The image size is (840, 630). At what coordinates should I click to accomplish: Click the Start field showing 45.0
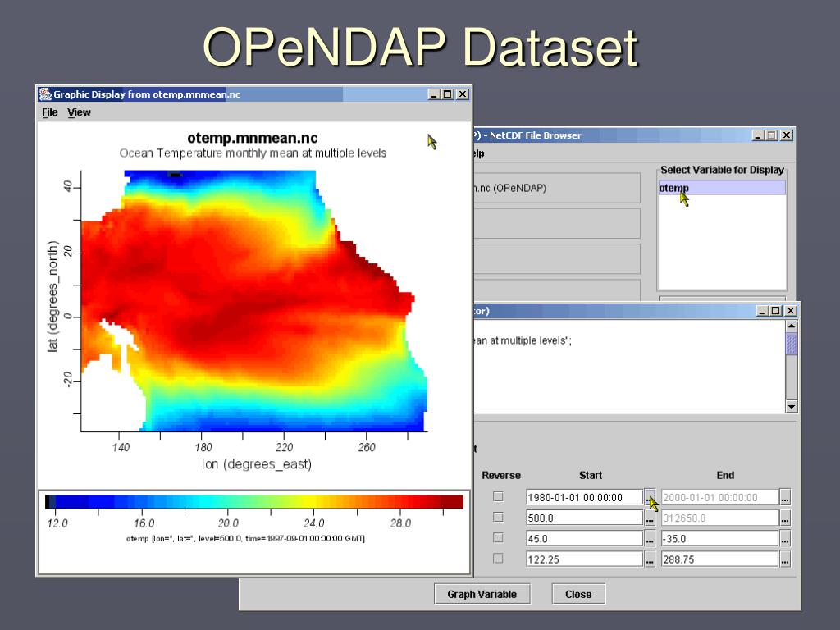584,538
